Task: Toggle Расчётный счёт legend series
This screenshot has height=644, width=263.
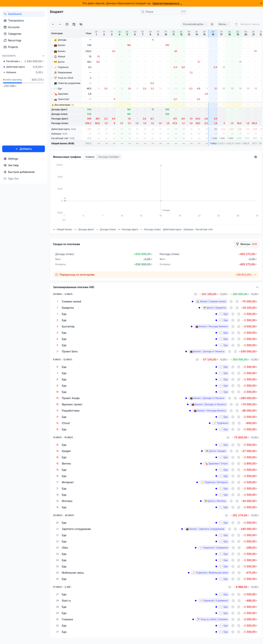Action: 204,229
